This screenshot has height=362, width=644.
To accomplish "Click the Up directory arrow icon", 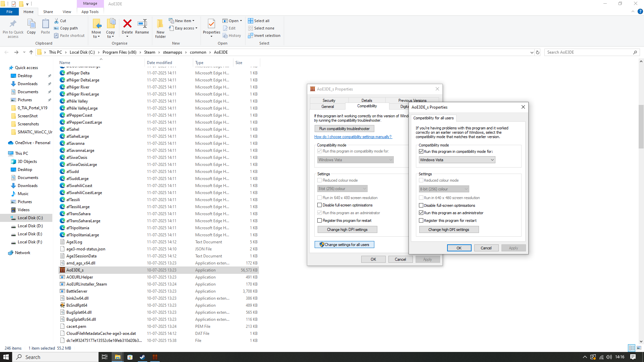I will pyautogui.click(x=31, y=52).
